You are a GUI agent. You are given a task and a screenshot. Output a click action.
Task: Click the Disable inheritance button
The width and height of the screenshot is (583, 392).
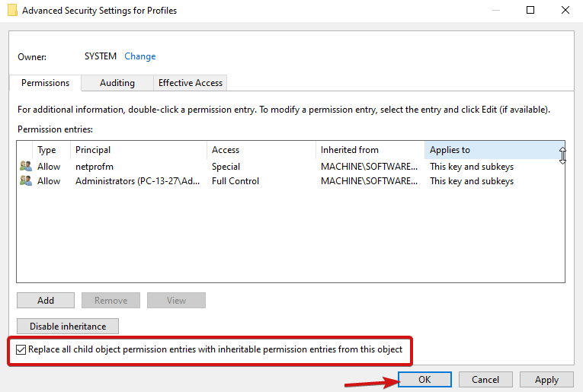pos(68,326)
